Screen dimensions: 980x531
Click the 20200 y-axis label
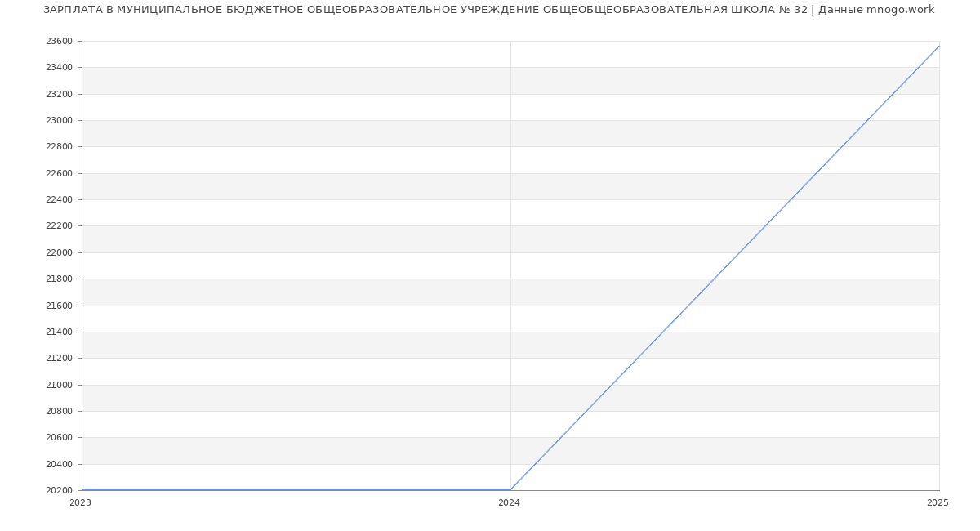(59, 491)
